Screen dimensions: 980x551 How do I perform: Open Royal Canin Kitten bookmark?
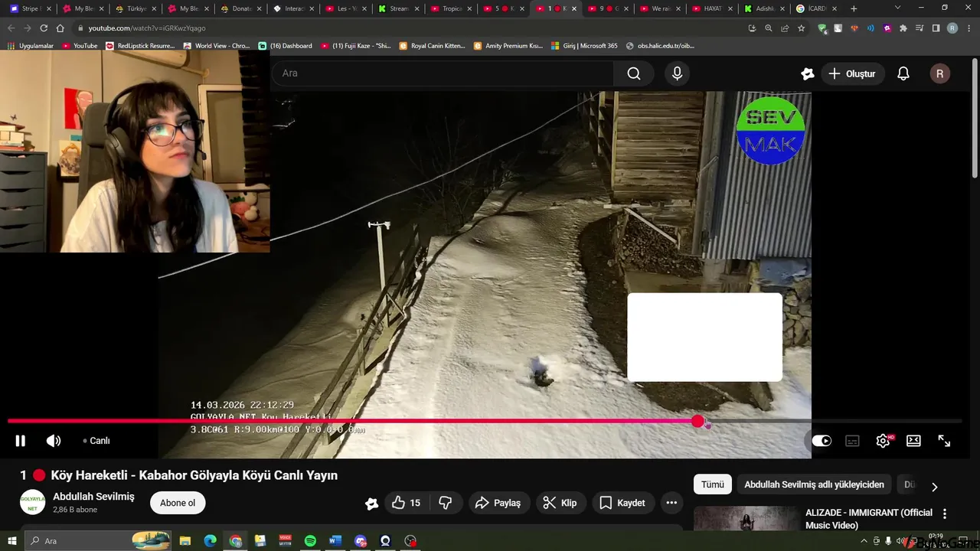point(432,46)
